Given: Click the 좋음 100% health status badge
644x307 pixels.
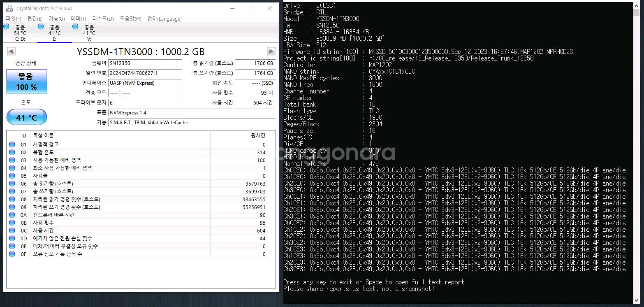Looking at the screenshot, I should (26, 81).
